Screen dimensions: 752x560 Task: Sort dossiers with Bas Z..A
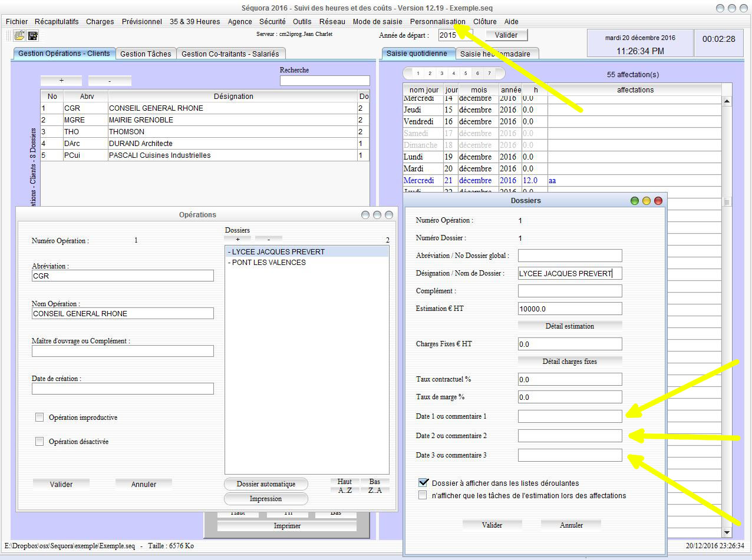(375, 485)
